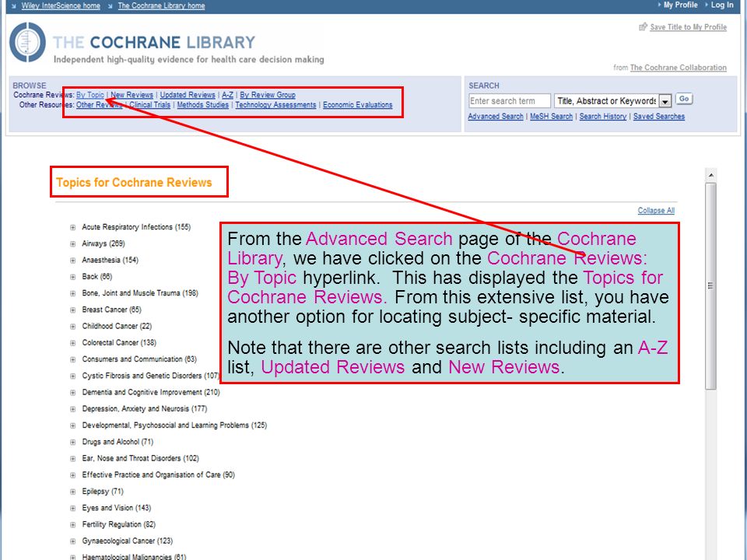Image resolution: width=747 pixels, height=560 pixels.
Task: Expand Bone, Joint and Muscle Trauma
Action: (x=73, y=293)
